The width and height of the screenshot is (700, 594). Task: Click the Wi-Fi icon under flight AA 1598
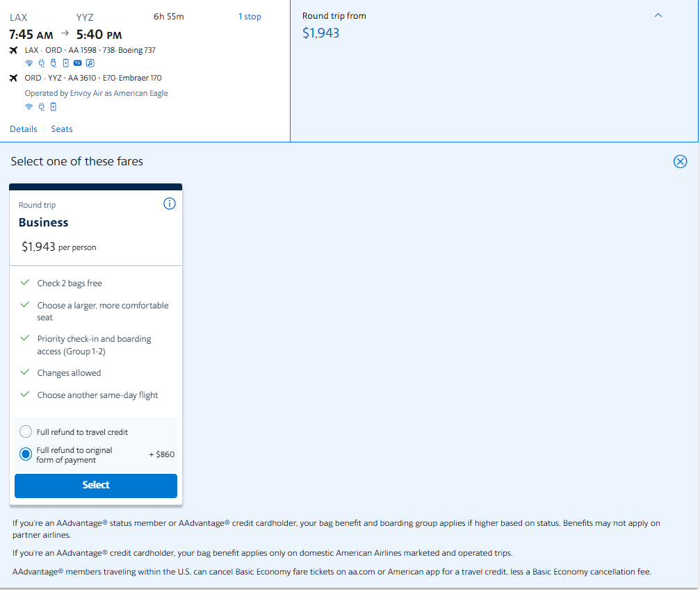point(29,63)
